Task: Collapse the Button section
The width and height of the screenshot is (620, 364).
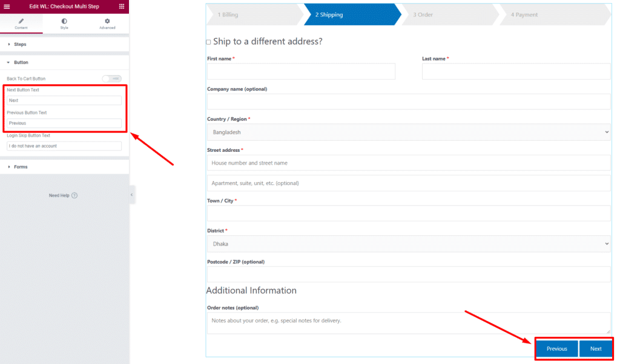Action: pos(21,62)
